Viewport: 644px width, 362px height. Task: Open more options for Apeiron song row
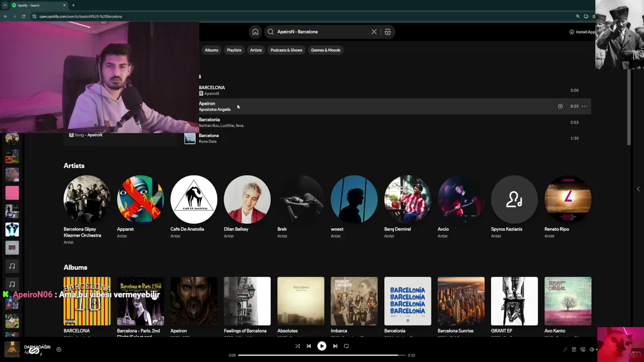(x=584, y=106)
